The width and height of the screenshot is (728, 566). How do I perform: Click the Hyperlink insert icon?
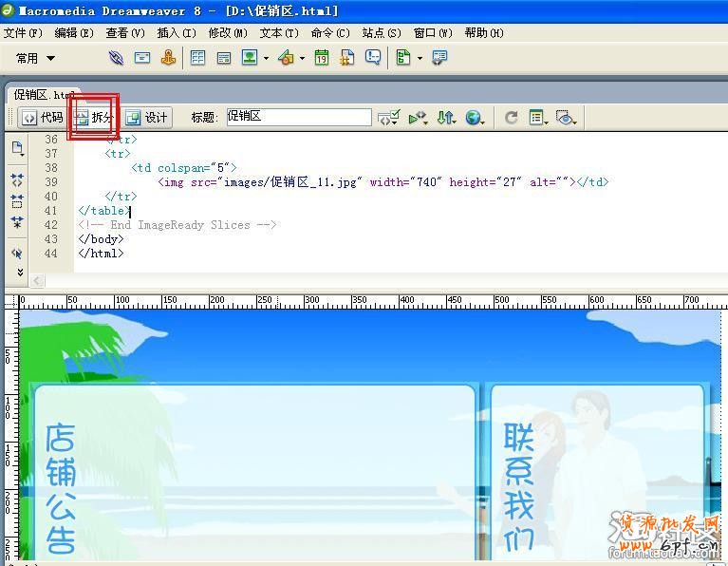point(116,58)
